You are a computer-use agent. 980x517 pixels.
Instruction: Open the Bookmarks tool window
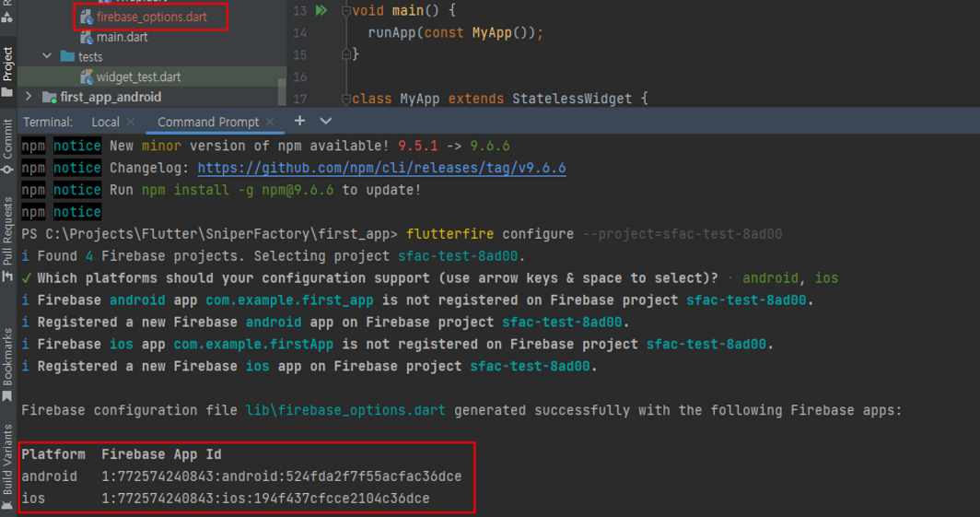click(x=7, y=356)
